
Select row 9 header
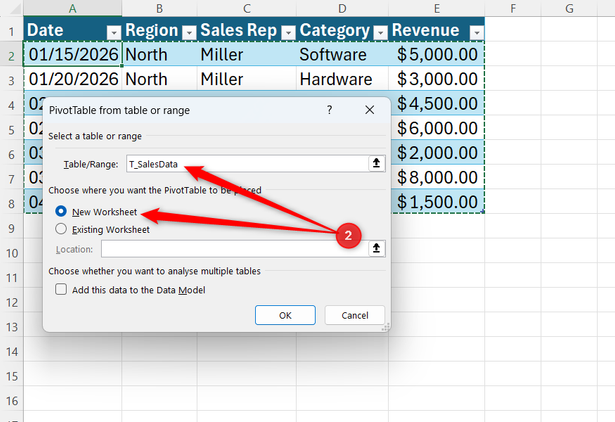pyautogui.click(x=11, y=228)
